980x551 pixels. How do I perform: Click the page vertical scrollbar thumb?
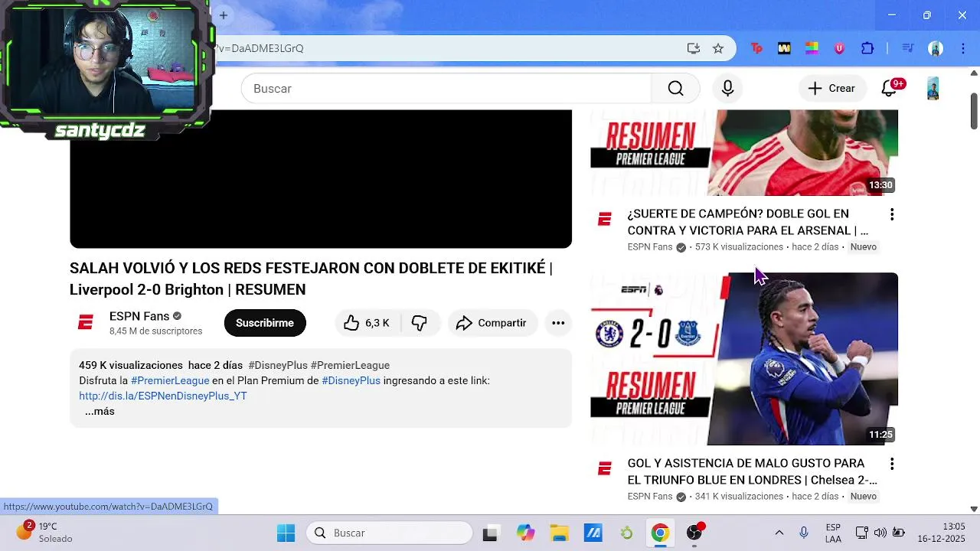click(974, 111)
